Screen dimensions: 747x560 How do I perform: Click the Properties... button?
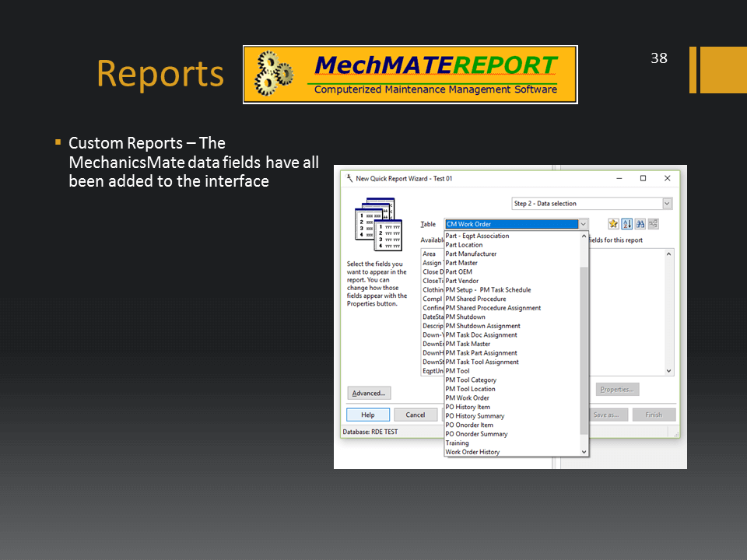[x=617, y=390]
